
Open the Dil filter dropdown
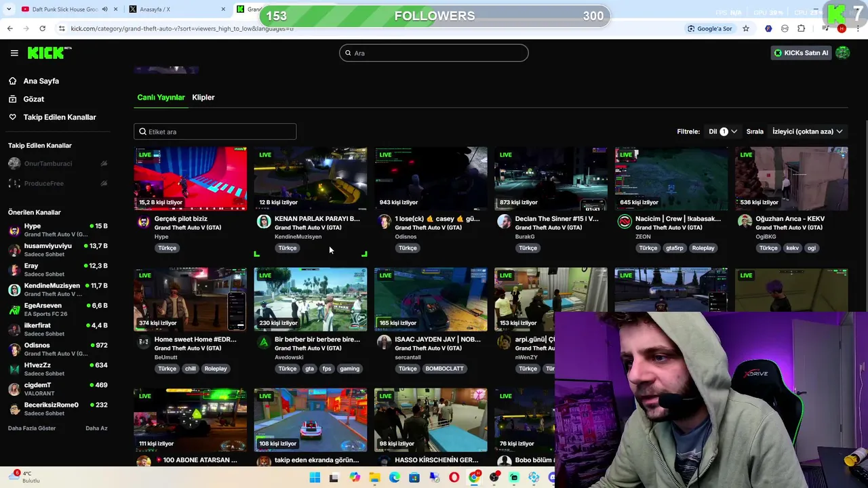pos(723,131)
